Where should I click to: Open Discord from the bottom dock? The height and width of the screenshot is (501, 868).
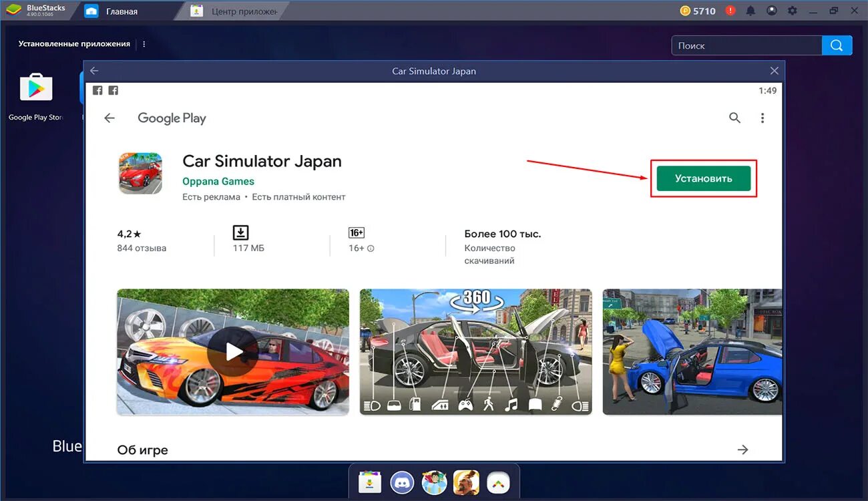pos(402,482)
